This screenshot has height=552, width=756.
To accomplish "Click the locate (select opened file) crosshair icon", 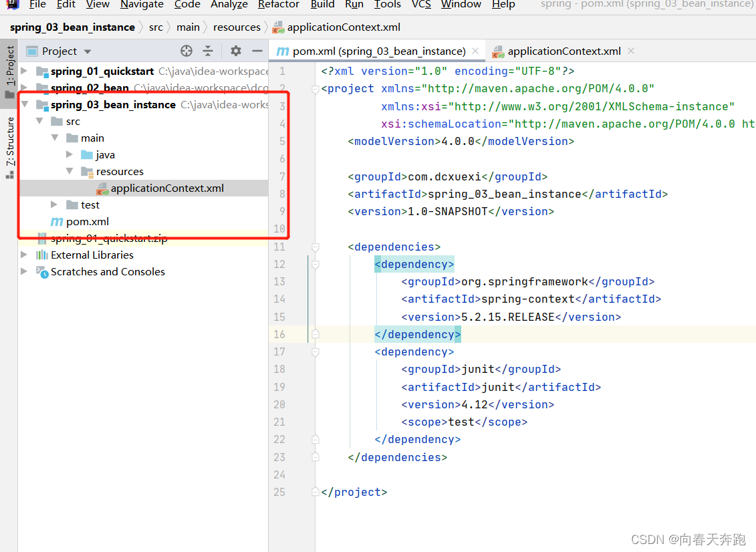I will click(x=186, y=51).
